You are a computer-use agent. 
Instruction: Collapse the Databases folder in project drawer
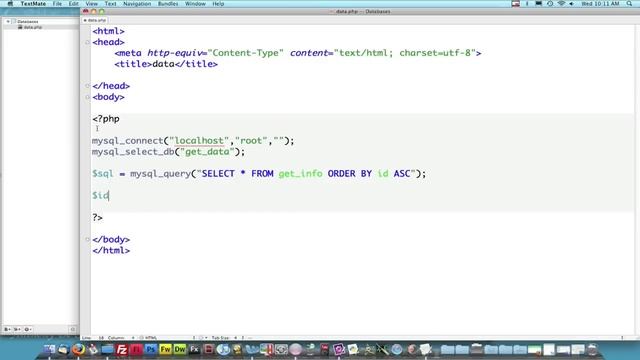8,21
